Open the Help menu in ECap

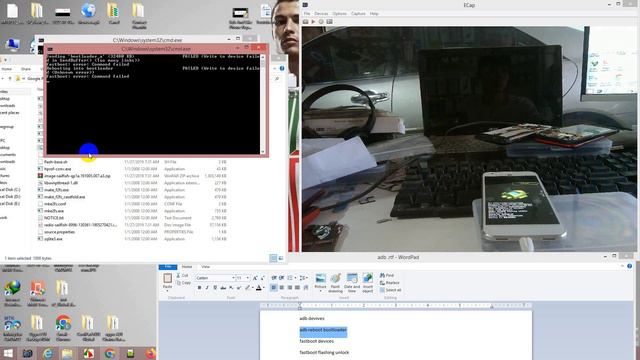[374, 13]
